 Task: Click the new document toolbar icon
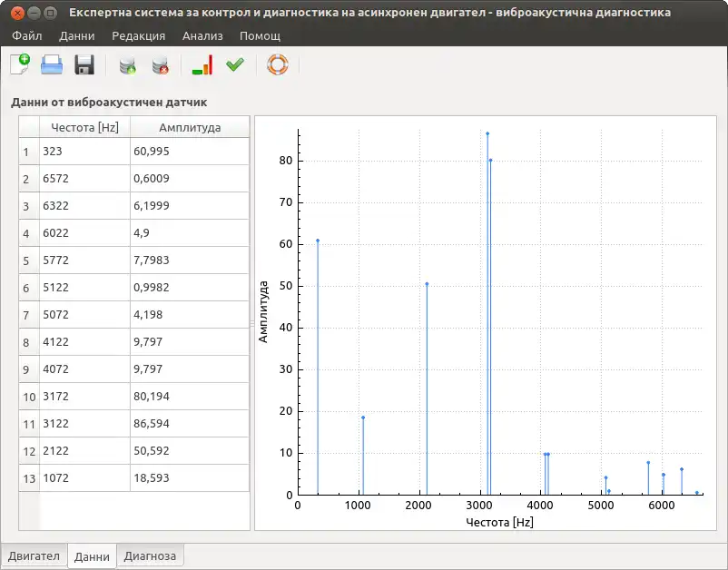click(20, 64)
